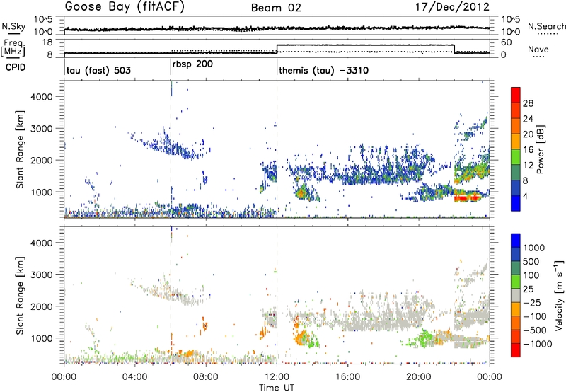Image resolution: width=566 pixels, height=392 pixels.
Task: Pick the gray -25 to 25 Velocity segment
Action: point(516,295)
